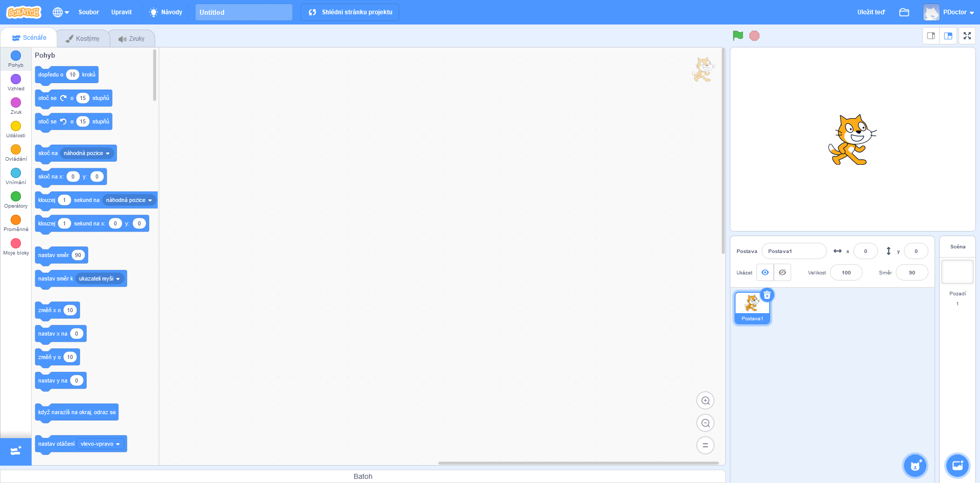980x483 pixels.
Task: Open Návody tutorials
Action: [x=165, y=12]
